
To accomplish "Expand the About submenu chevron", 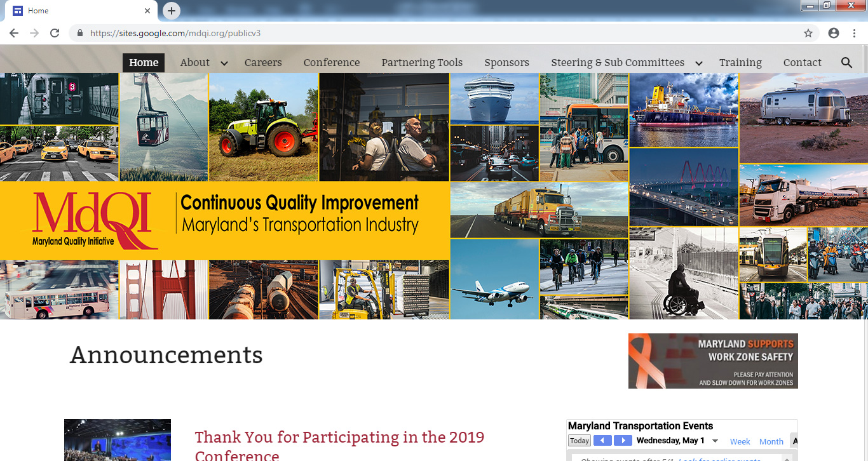I will click(224, 63).
